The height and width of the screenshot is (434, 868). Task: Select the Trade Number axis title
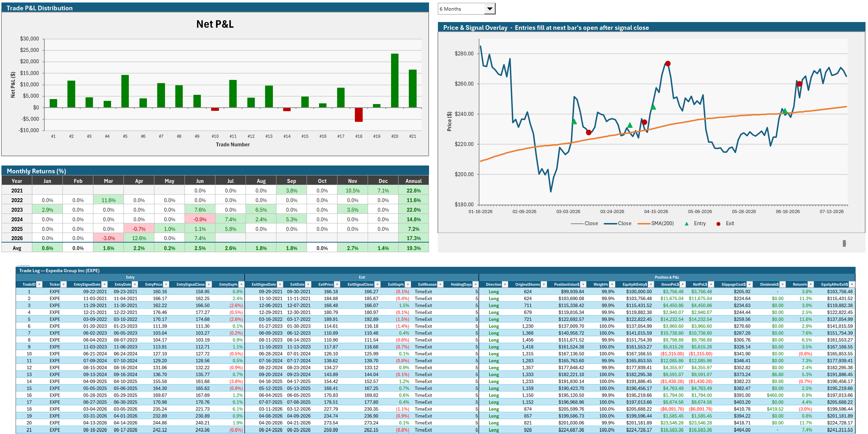point(233,145)
